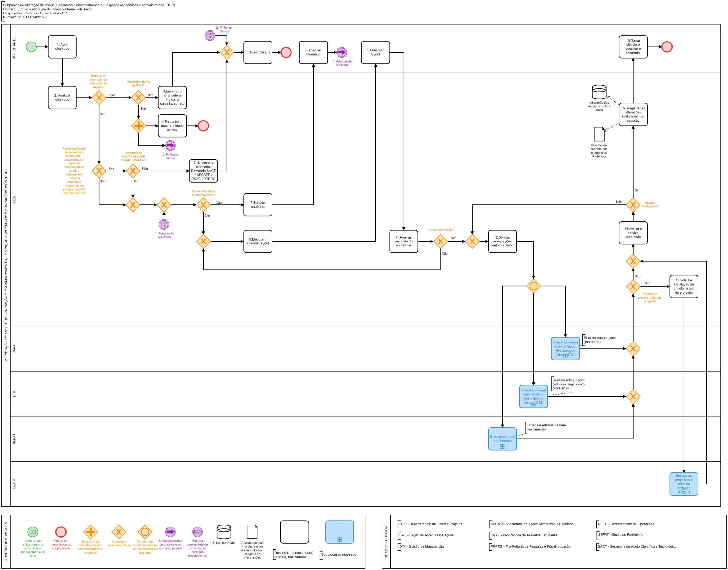Click the 'Ajustes finalizados?' gateway diamond
The width and height of the screenshot is (728, 570).
click(x=633, y=205)
